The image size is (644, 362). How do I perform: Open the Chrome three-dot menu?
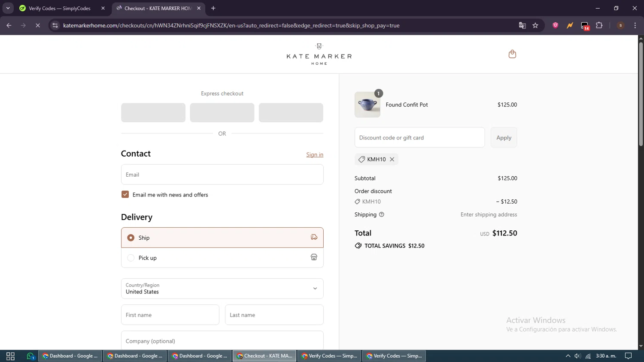[x=635, y=25]
